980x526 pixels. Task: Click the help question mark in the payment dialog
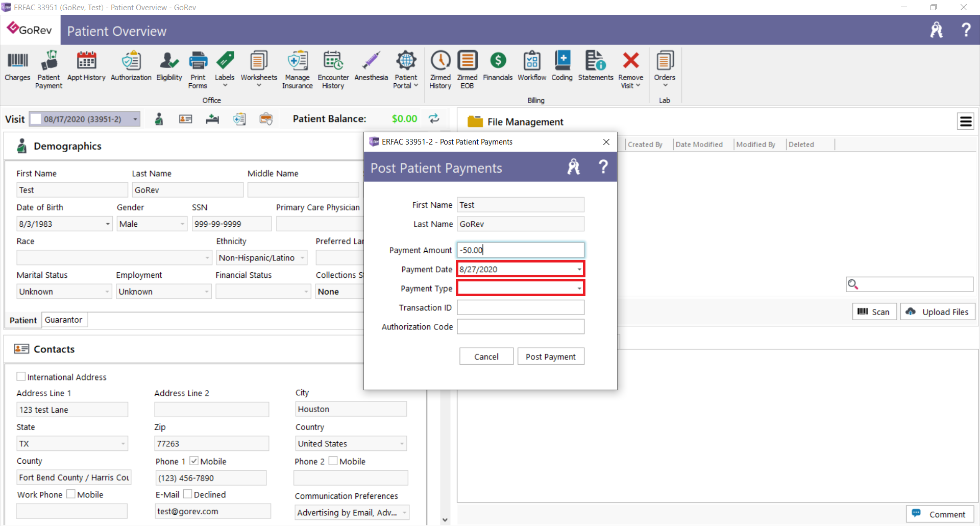pyautogui.click(x=603, y=166)
